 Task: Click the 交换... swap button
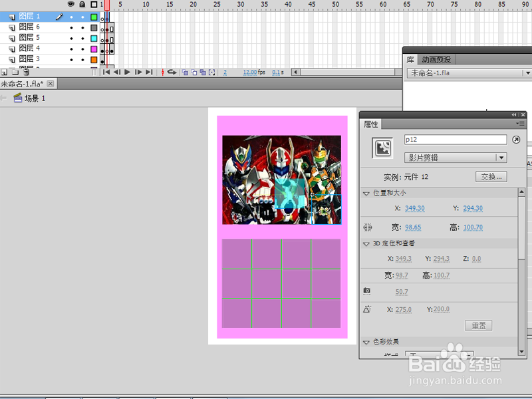tap(491, 177)
